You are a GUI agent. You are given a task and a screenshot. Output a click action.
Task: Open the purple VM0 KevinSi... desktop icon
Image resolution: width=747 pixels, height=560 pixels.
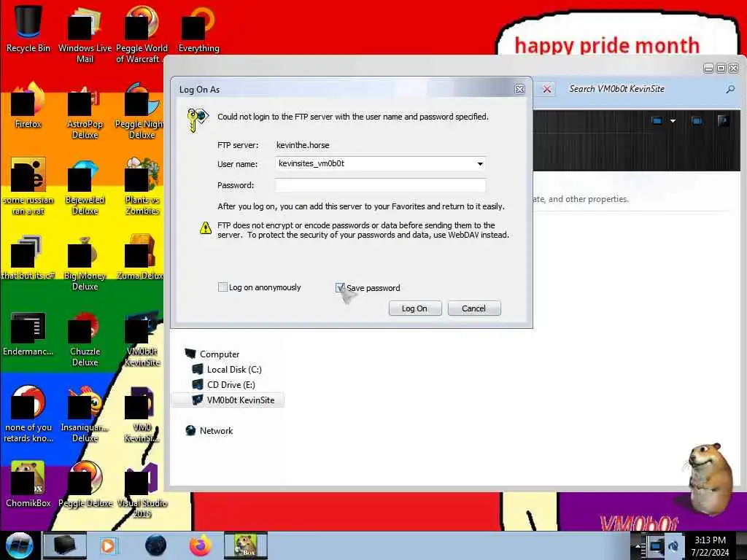(x=142, y=413)
